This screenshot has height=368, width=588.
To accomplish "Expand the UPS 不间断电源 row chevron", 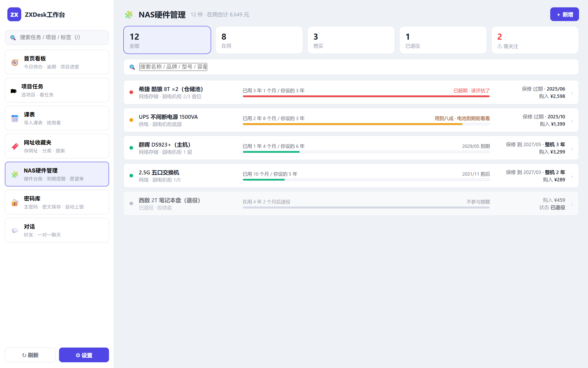I will (x=572, y=121).
